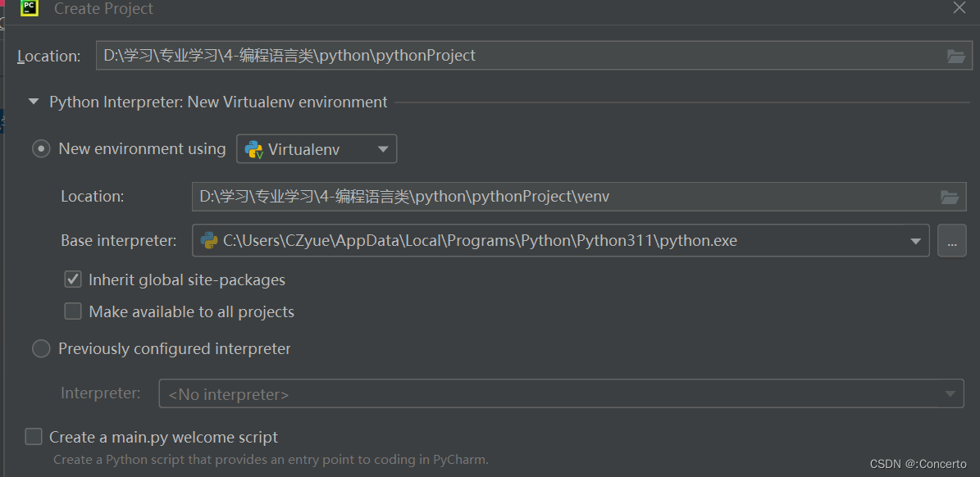Viewport: 980px width, 477px height.
Task: Close the Create Project dialog
Action: point(959,9)
